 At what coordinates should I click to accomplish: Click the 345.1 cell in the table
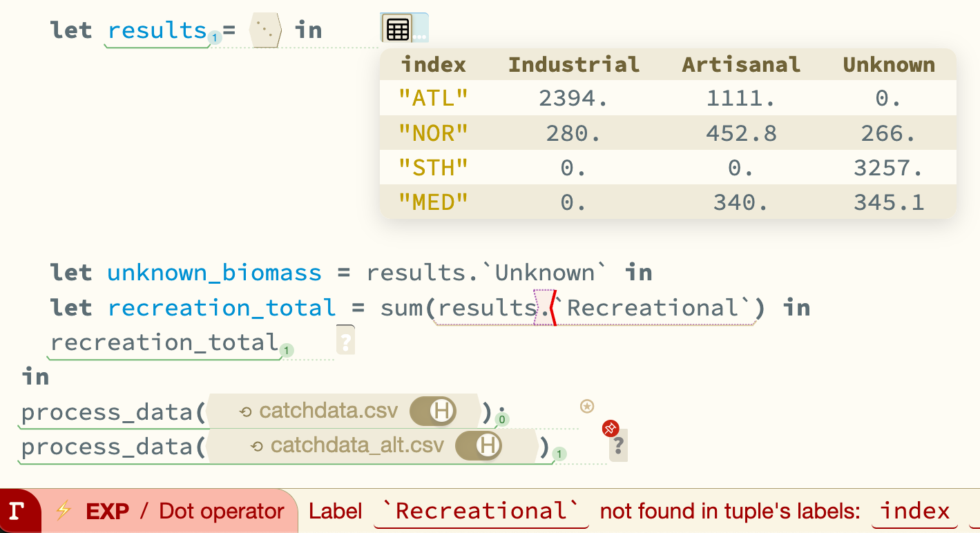(889, 202)
